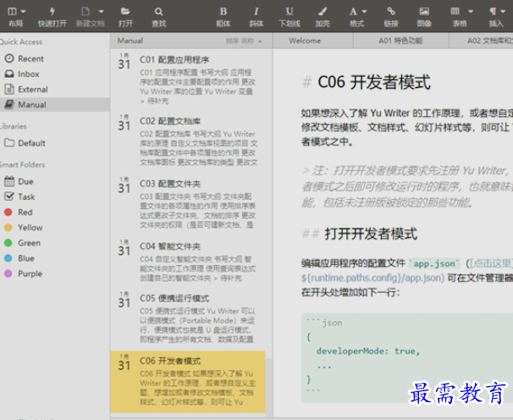Click the 表格 table icon
The height and width of the screenshot is (420, 513).
tap(455, 12)
